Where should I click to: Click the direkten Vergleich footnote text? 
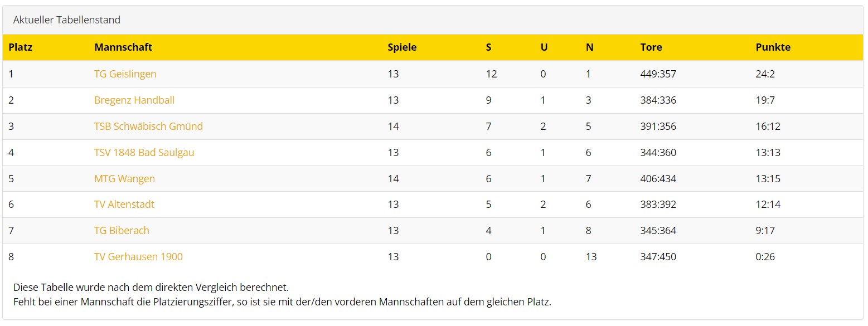click(151, 288)
